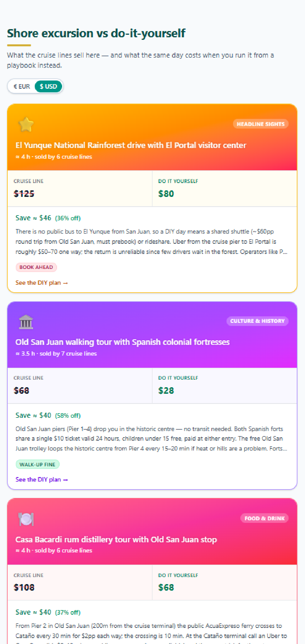Click the star icon on El Yunque card

pyautogui.click(x=26, y=125)
